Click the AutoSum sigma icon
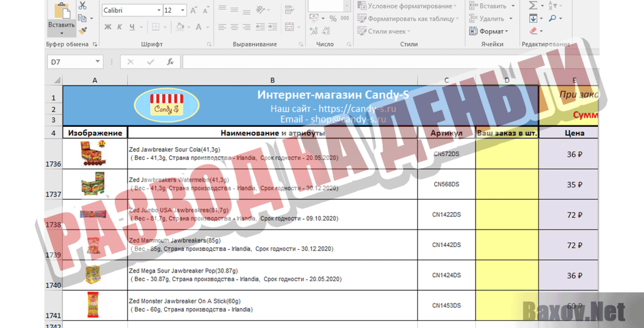The image size is (644, 328). pyautogui.click(x=533, y=6)
